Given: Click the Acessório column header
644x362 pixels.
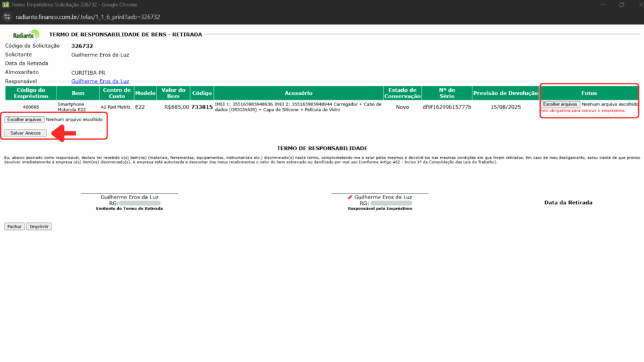Looking at the screenshot, I should point(298,93).
